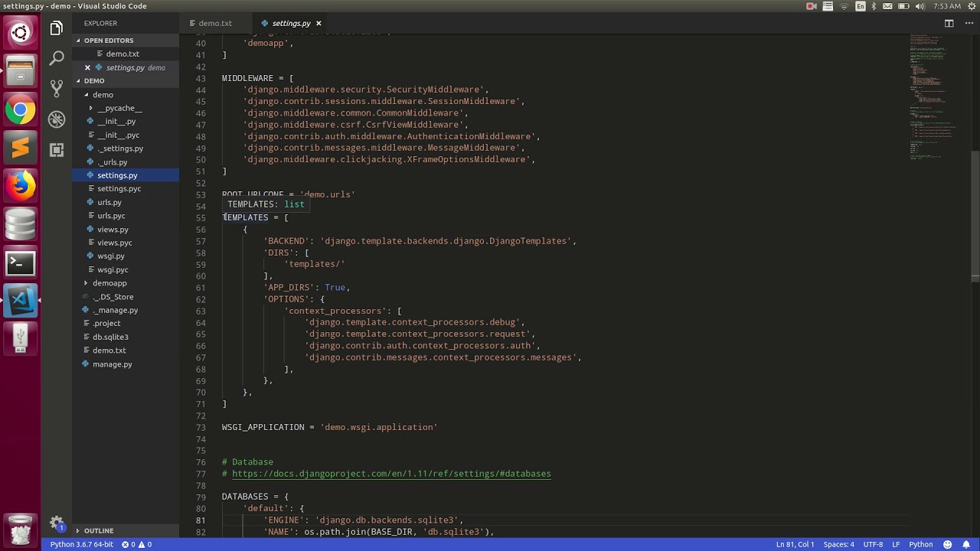This screenshot has height=551, width=980.
Task: Click Python 3.6.7 64-bit interpreter selector
Action: coord(82,544)
